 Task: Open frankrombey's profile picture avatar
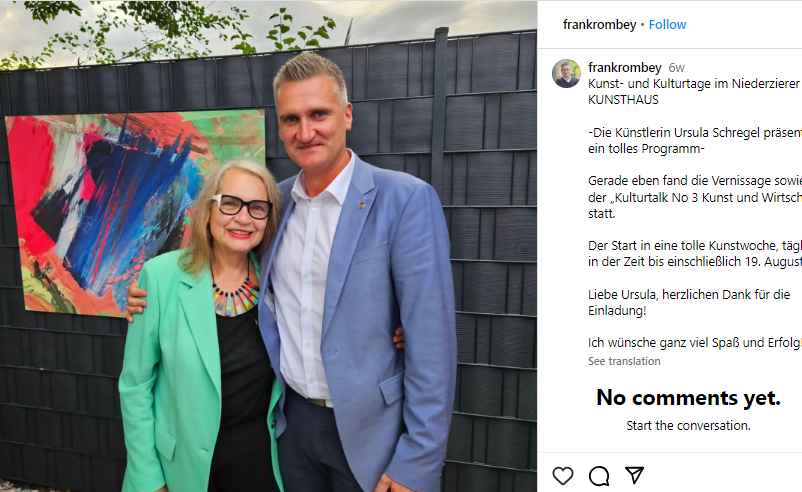[x=566, y=74]
